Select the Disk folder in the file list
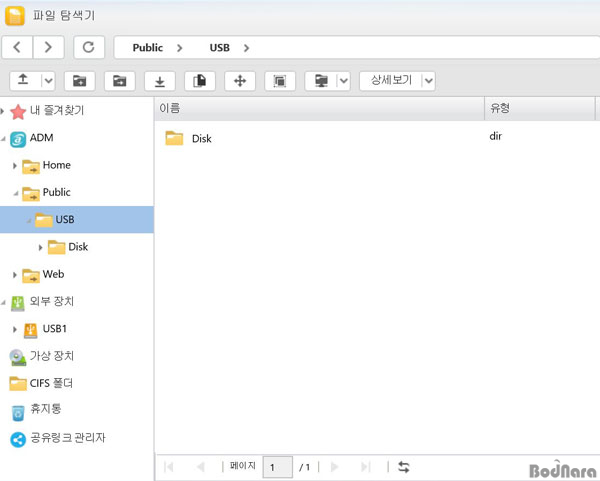The height and width of the screenshot is (481, 600). pos(200,139)
